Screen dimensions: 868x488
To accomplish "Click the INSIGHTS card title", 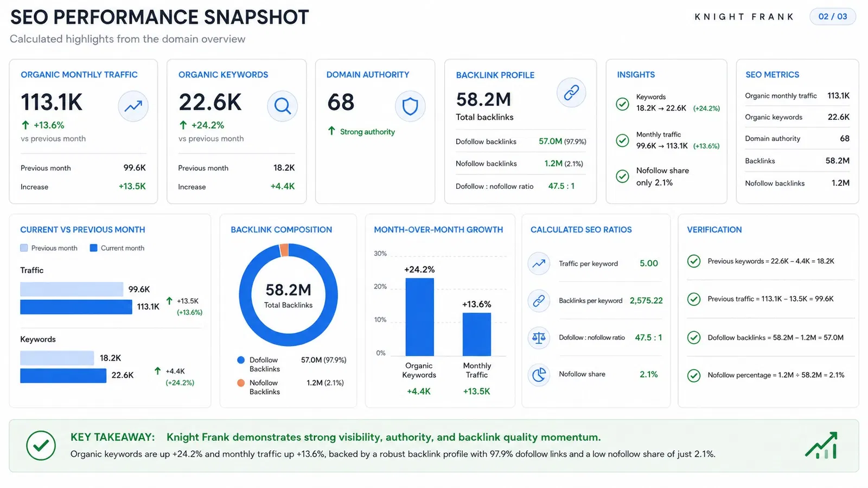I will 636,75.
